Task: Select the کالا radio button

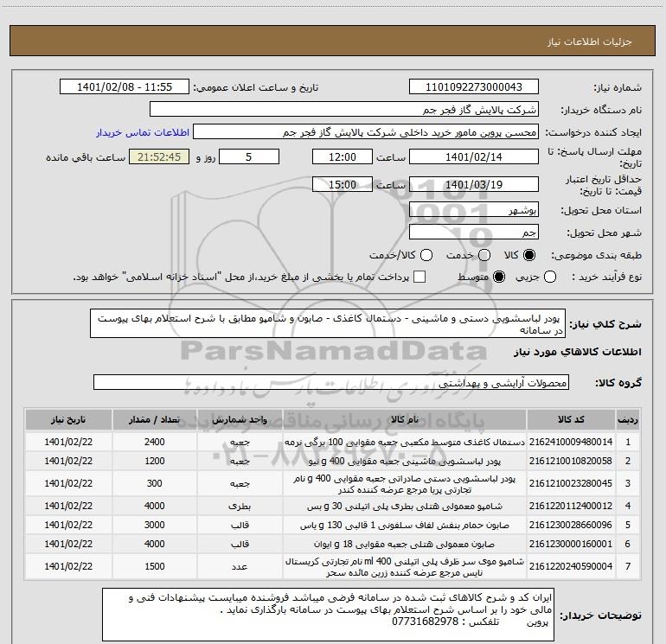Action: click(529, 255)
